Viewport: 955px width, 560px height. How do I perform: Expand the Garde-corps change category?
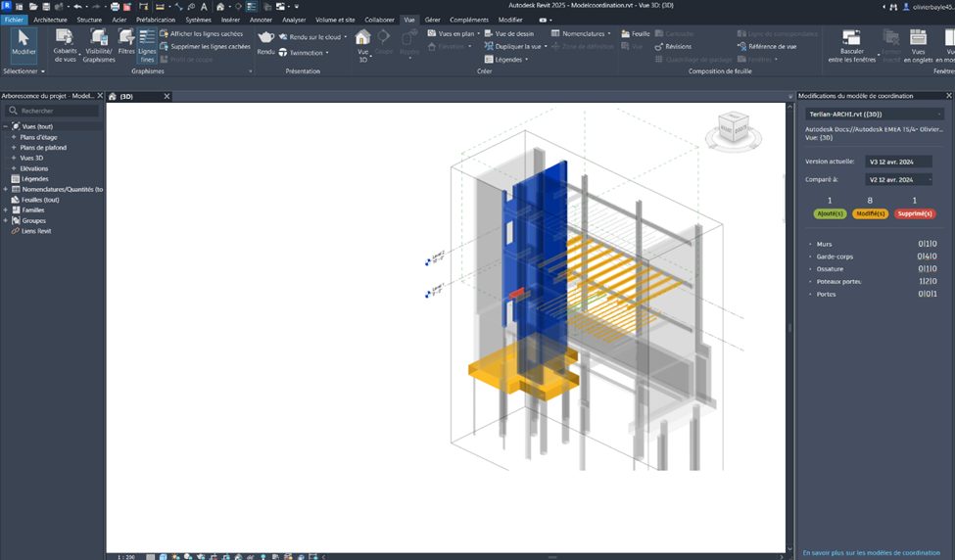click(811, 257)
